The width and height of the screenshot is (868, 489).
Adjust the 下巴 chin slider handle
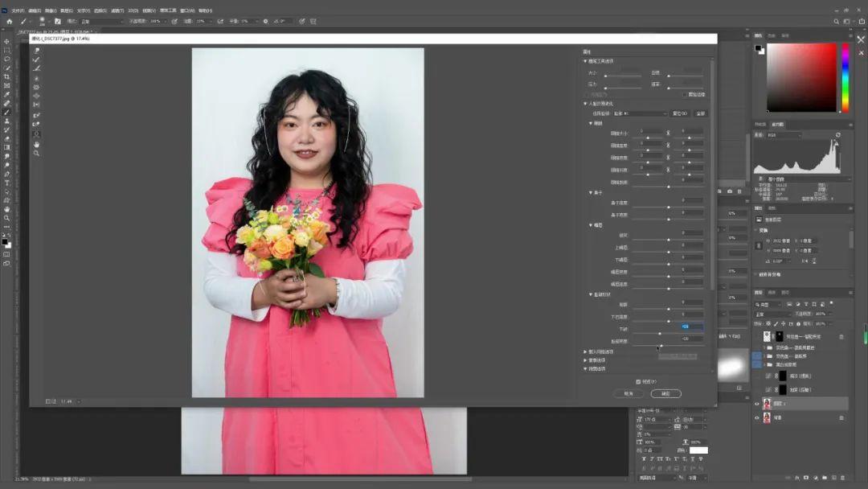(660, 333)
